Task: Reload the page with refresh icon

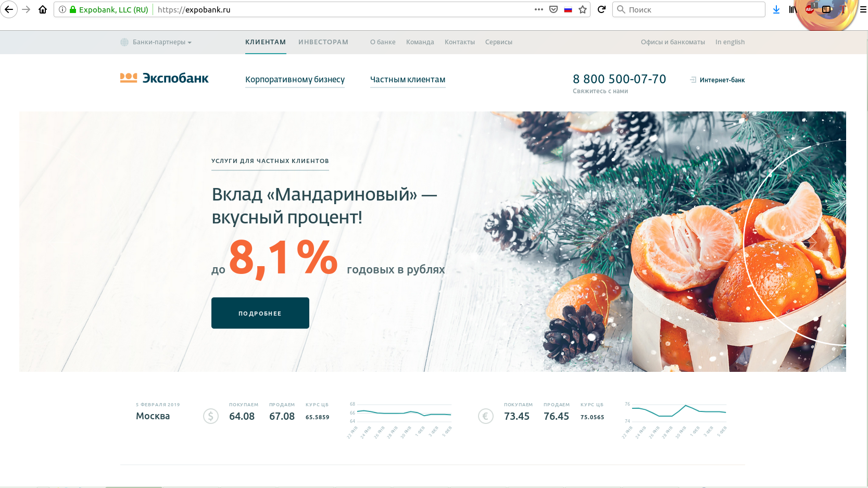Action: point(601,9)
